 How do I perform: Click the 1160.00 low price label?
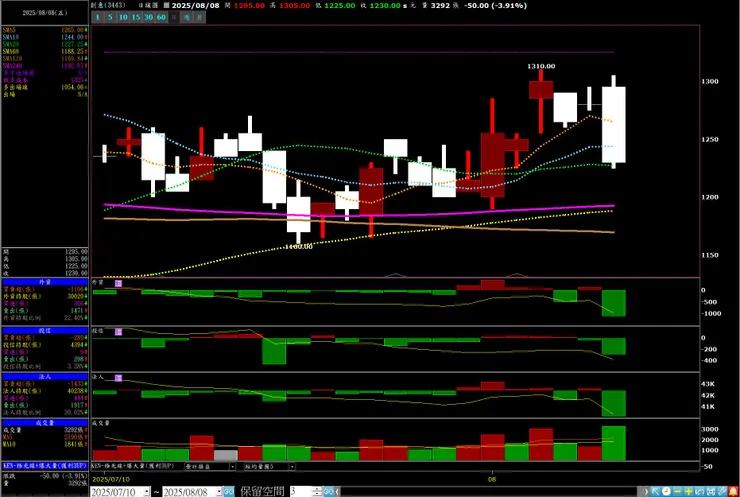pyautogui.click(x=299, y=246)
